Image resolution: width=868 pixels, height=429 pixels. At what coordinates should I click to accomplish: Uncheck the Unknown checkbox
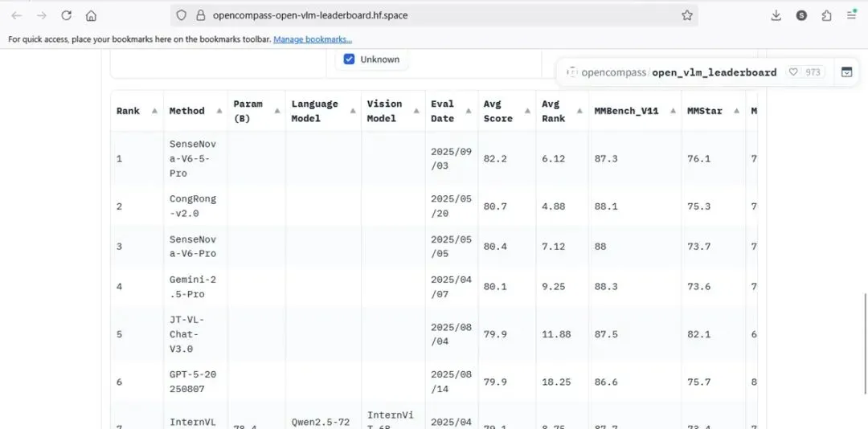pos(349,59)
